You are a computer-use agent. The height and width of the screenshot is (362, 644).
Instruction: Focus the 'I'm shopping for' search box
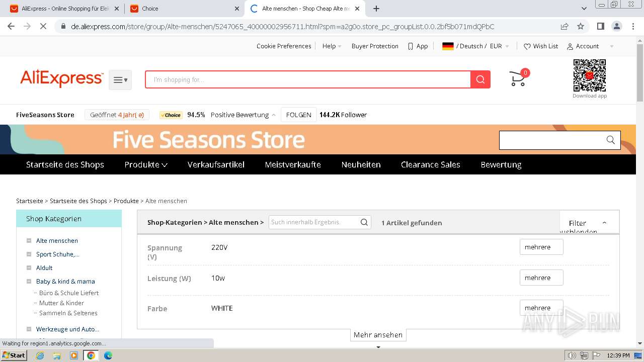pos(308,79)
